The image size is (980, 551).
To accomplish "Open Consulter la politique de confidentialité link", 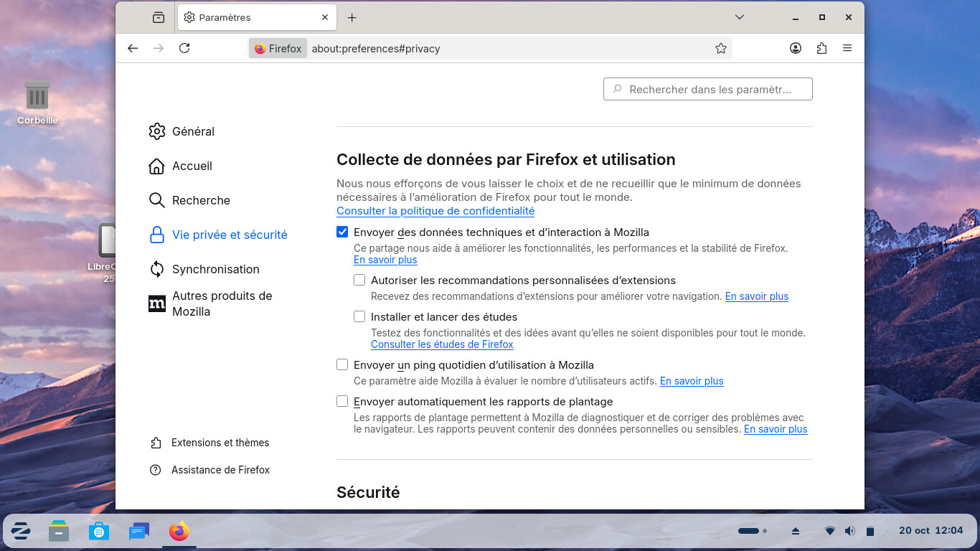I will pos(435,211).
